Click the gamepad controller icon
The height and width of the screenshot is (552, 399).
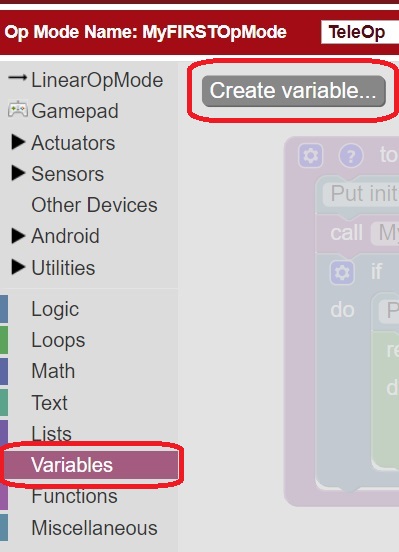[18, 110]
